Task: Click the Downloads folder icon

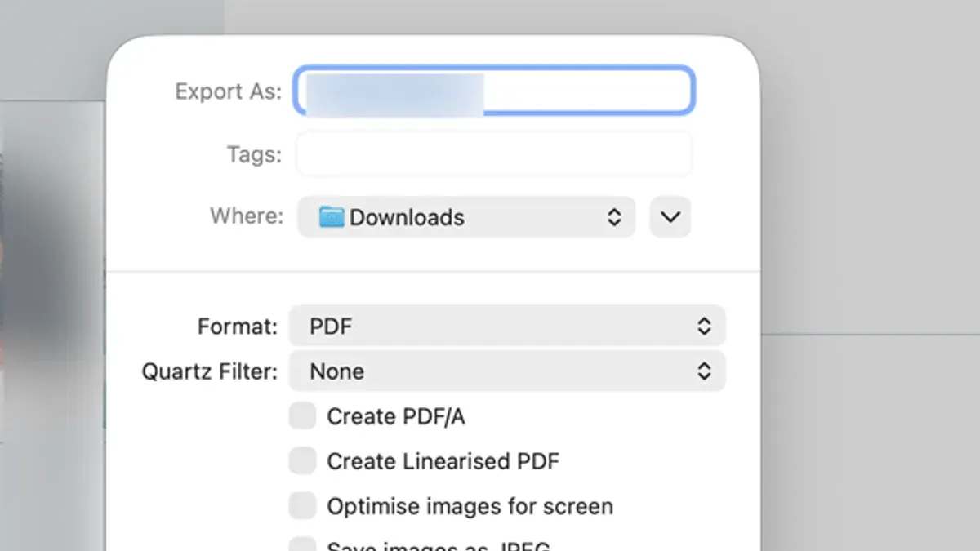Action: tap(331, 217)
